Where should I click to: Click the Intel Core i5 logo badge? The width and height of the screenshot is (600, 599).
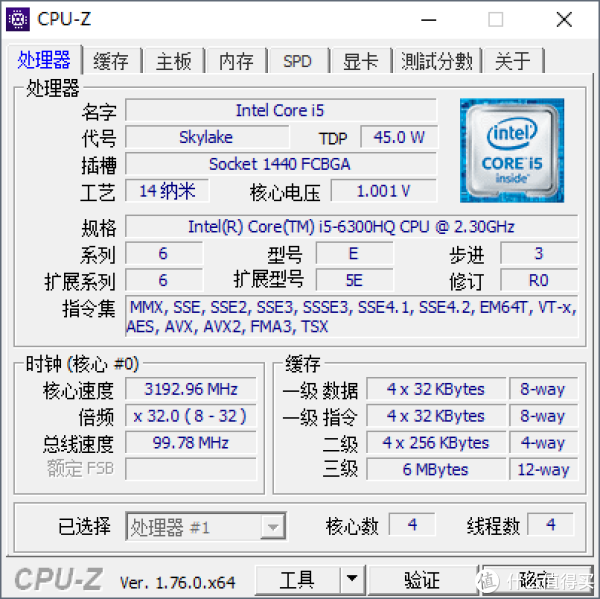pyautogui.click(x=512, y=150)
